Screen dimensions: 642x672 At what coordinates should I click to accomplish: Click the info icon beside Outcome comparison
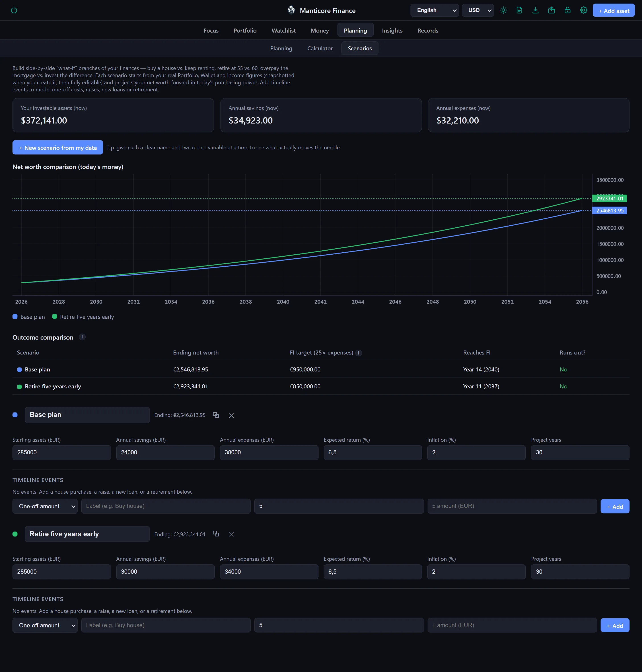(x=82, y=337)
